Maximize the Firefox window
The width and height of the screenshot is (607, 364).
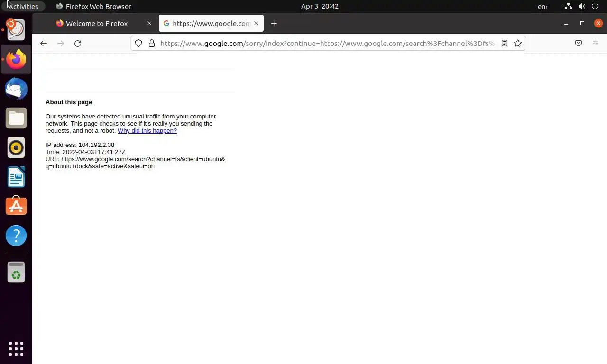(582, 23)
